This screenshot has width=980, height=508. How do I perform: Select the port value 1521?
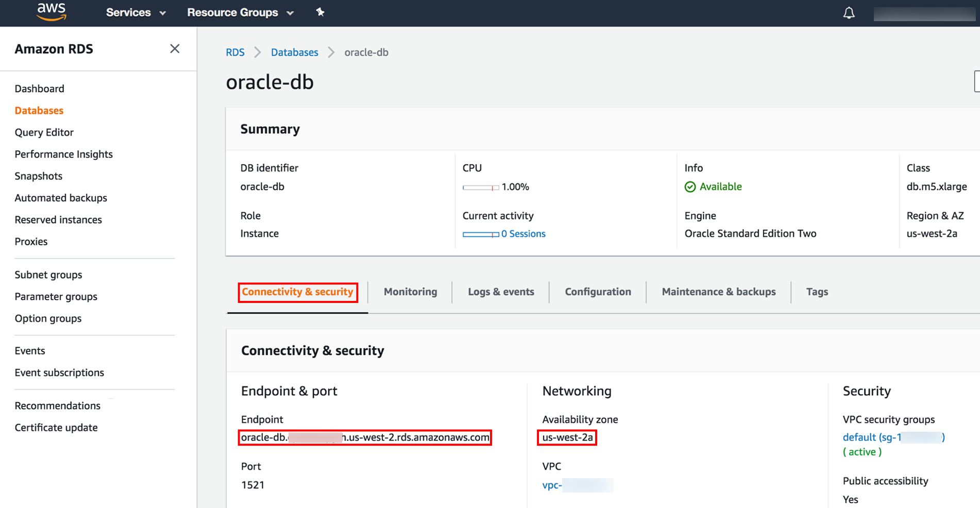252,485
